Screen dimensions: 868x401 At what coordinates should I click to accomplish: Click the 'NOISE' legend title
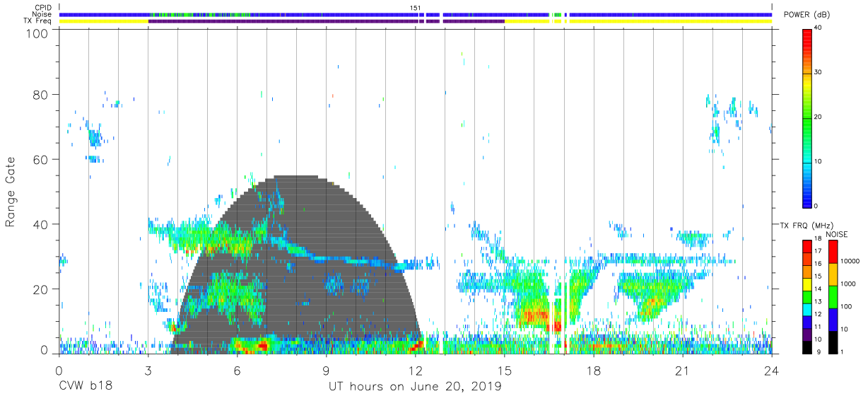point(836,234)
